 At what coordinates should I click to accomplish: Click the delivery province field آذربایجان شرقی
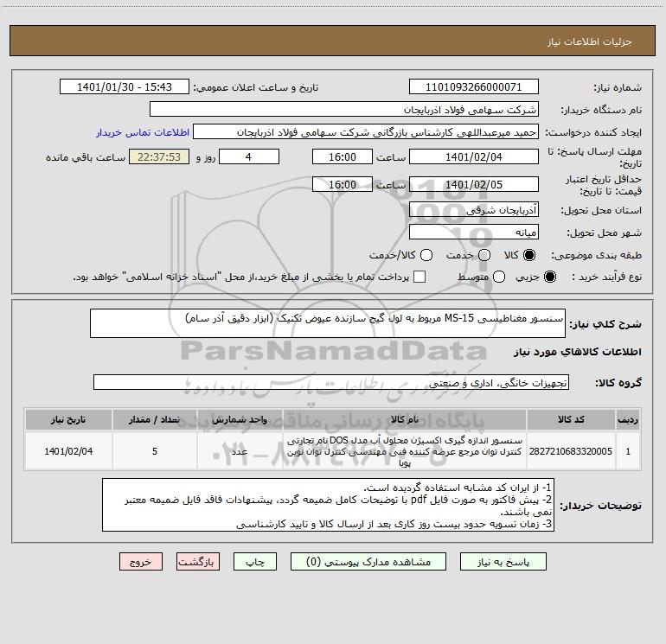474,210
